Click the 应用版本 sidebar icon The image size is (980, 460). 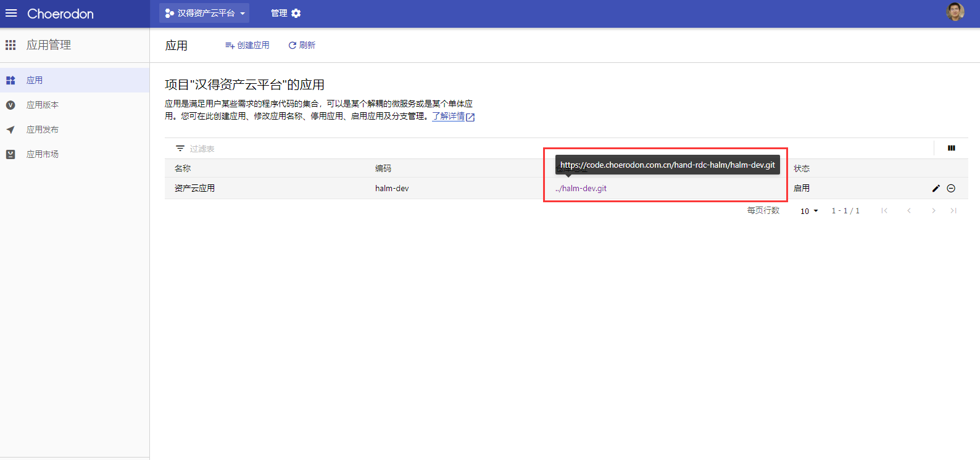point(10,105)
